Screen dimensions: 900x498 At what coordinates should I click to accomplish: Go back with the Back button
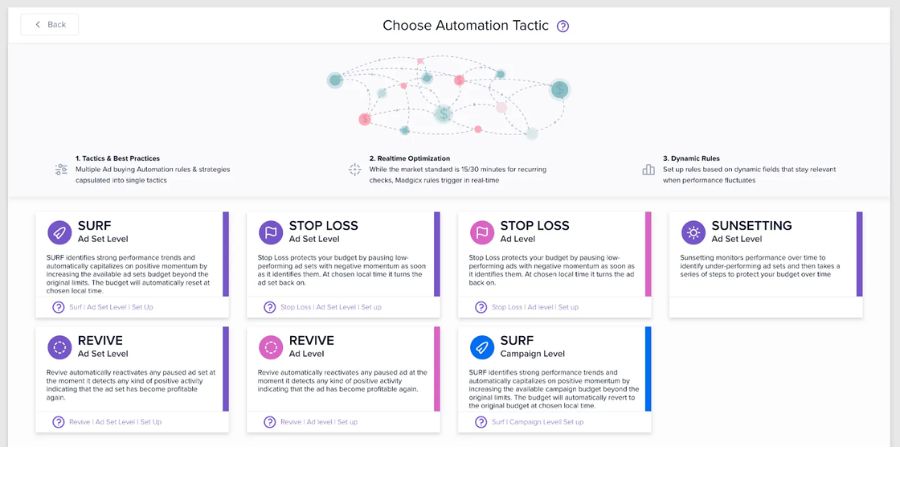(x=49, y=25)
